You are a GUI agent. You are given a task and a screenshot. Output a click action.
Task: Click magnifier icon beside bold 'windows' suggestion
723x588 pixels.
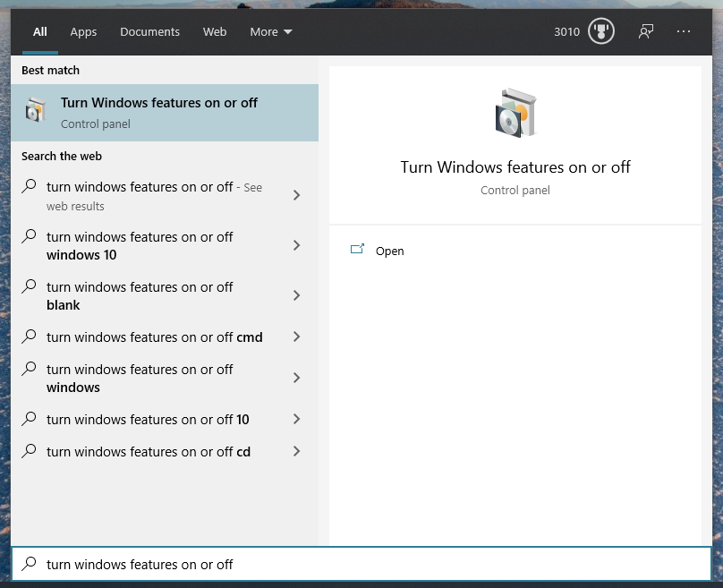click(29, 369)
